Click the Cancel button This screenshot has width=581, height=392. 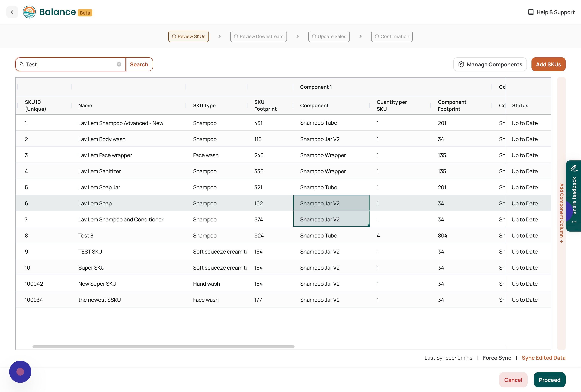point(513,380)
